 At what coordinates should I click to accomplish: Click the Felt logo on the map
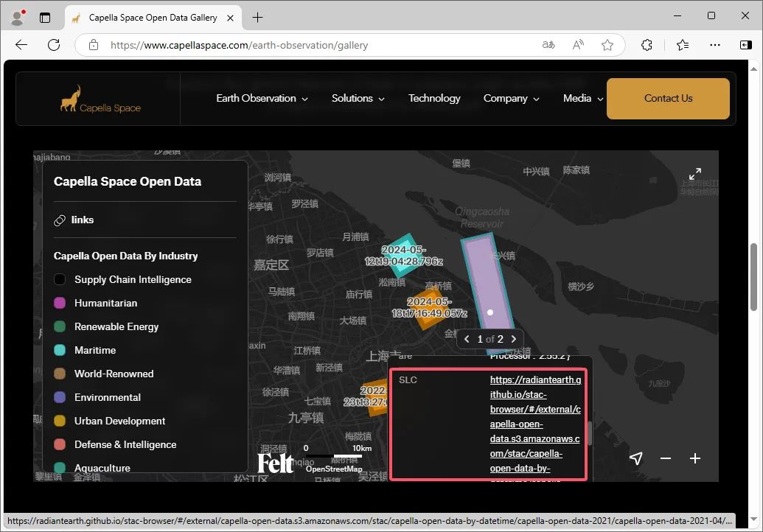[x=275, y=463]
